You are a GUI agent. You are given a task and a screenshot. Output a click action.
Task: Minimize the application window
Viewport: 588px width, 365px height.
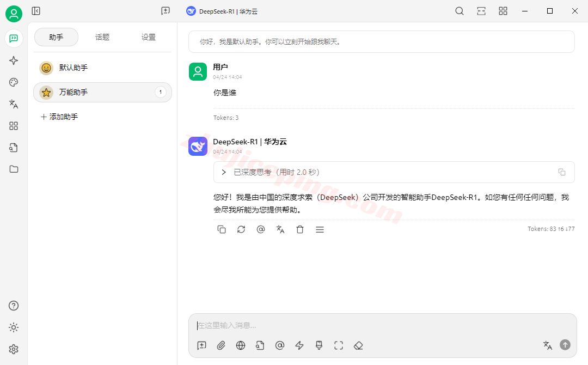pos(525,11)
